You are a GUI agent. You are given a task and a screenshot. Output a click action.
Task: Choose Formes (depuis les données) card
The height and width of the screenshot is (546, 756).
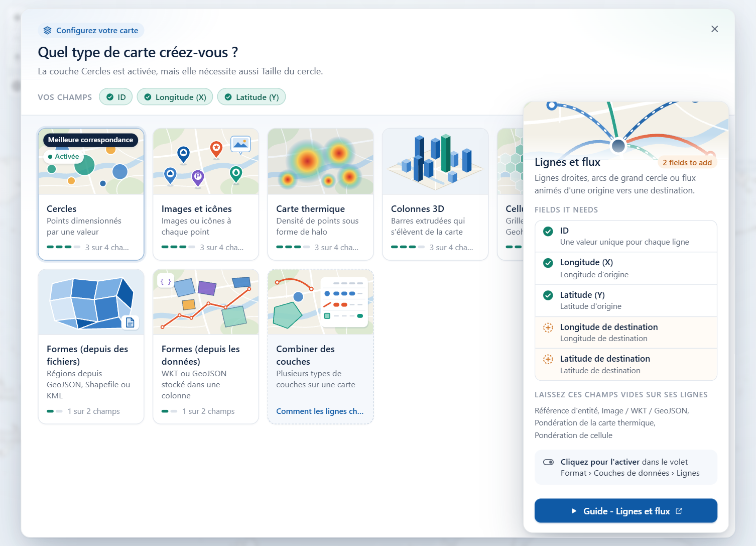(206, 347)
